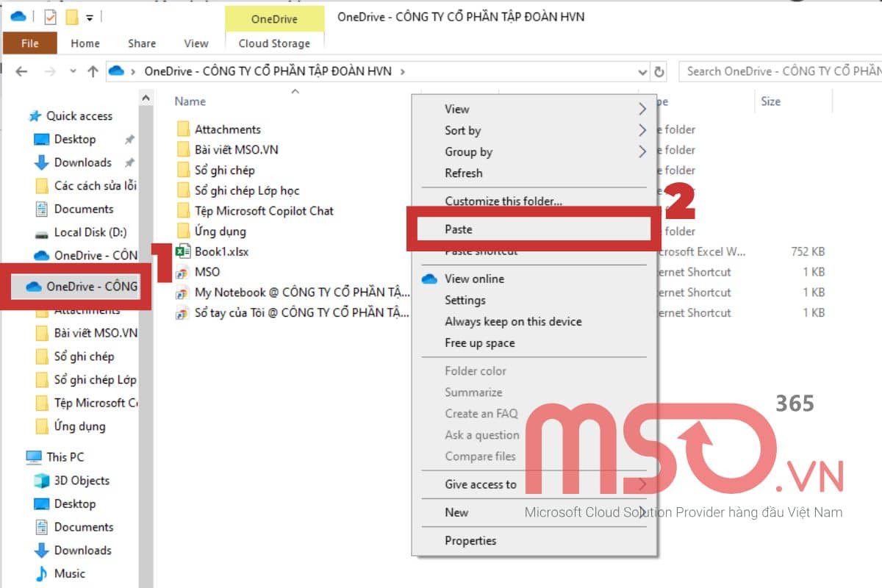Sort by the Size column header
Viewport: 882px width, 588px height.
coord(771,101)
